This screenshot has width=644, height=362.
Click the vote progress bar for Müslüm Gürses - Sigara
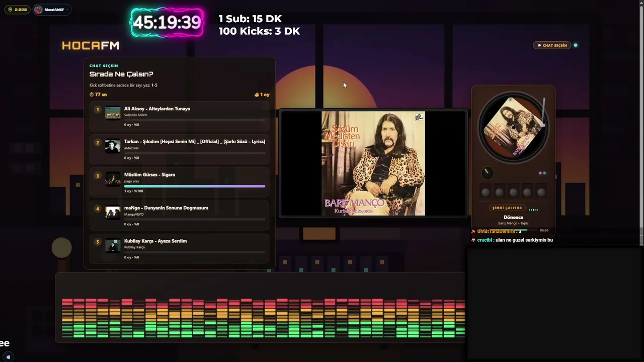pos(195,186)
